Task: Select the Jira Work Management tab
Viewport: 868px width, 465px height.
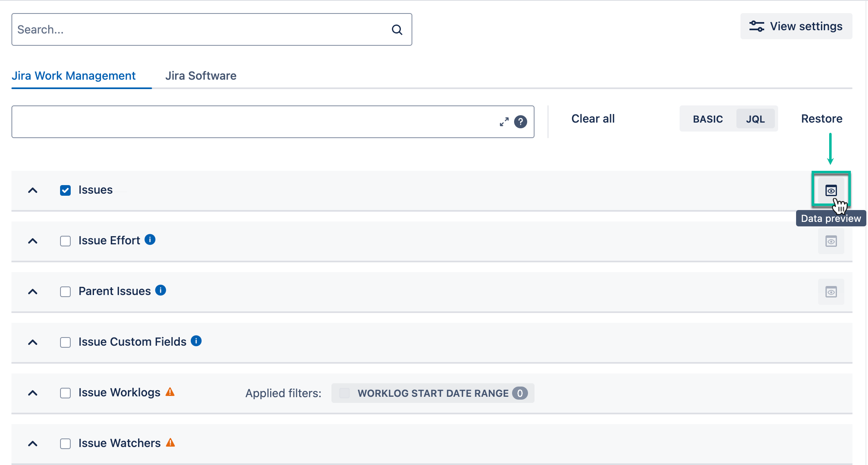Action: (74, 76)
